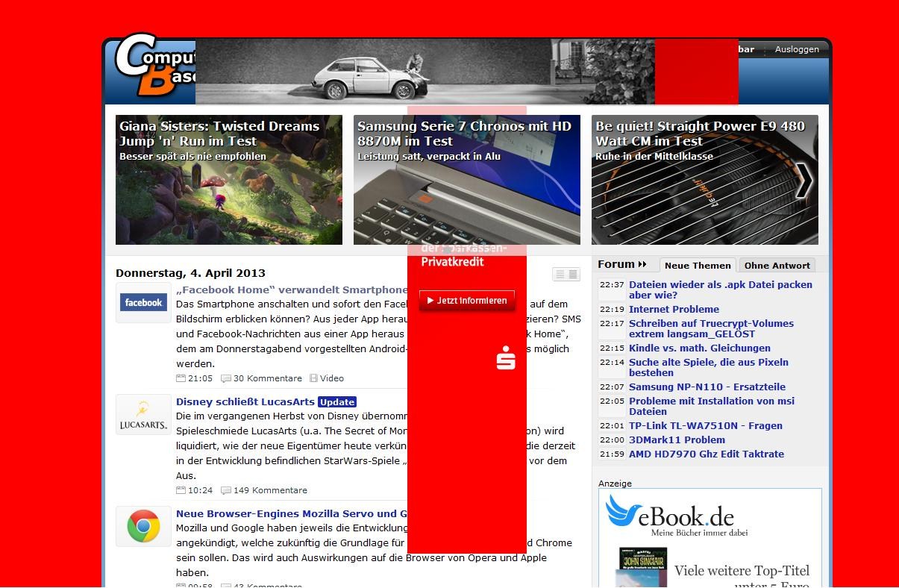
Task: Click Viele weitere Top-Titel ad text
Action: coord(742,571)
